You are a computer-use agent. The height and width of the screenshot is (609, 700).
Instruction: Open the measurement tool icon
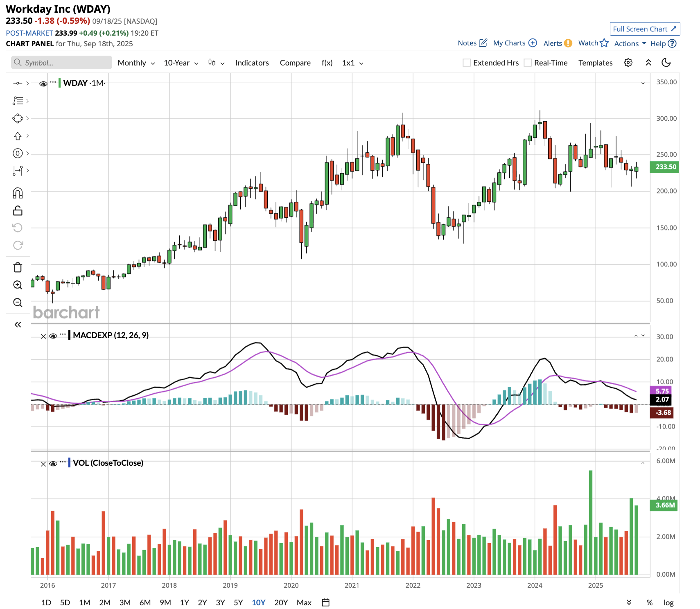click(x=18, y=171)
